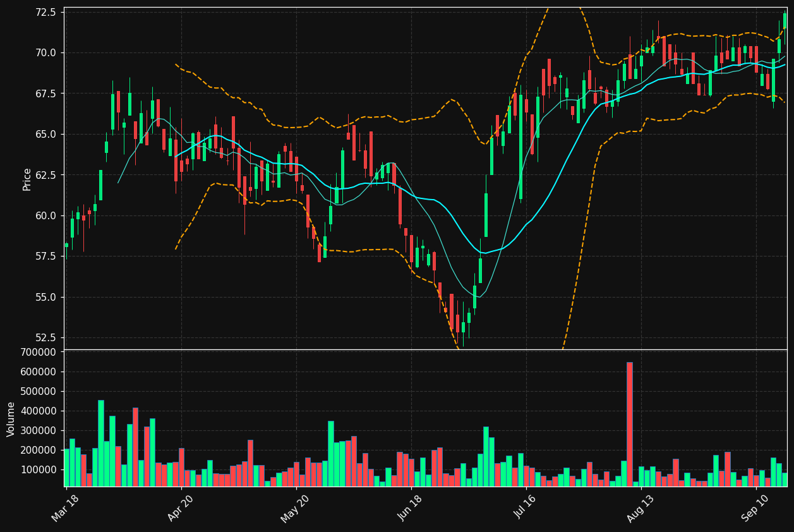Click the 'Sep 10' date label
The width and height of the screenshot is (794, 532).
point(755,507)
